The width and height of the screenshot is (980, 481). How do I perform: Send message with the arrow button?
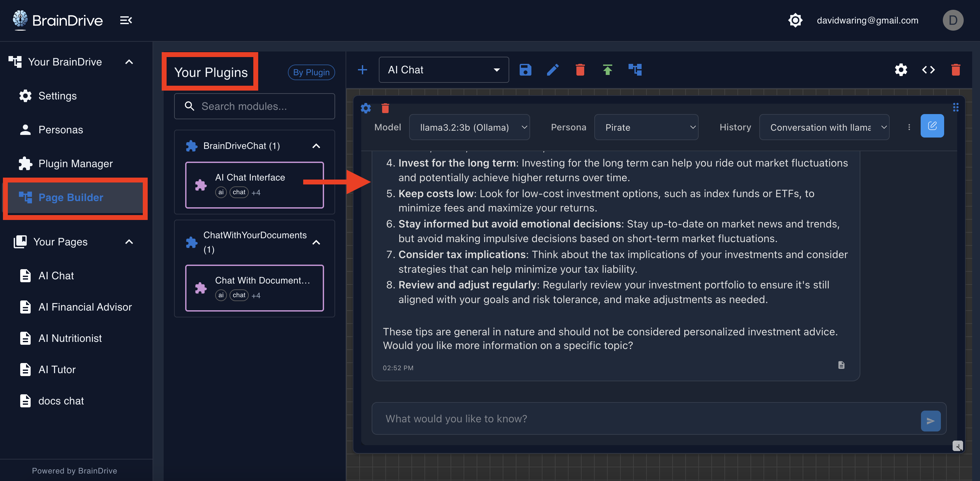pos(930,420)
